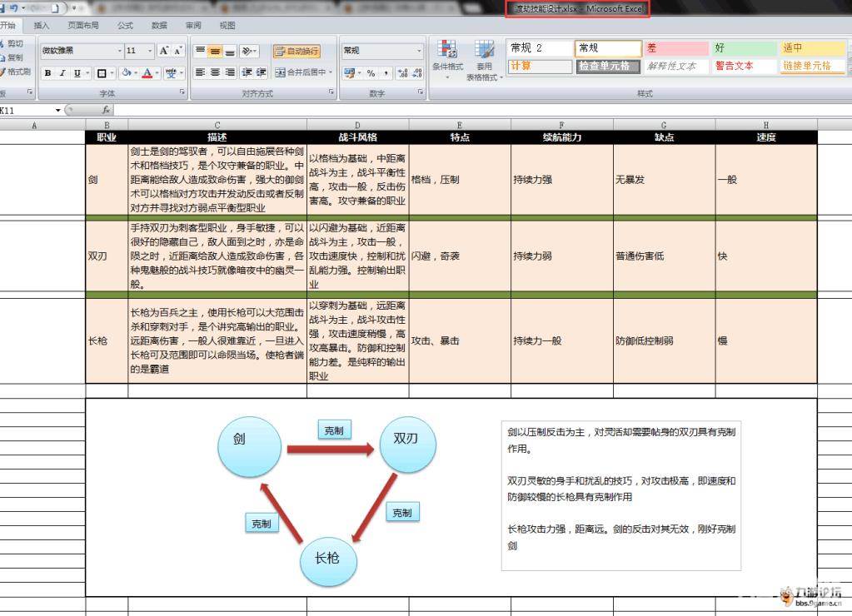Click the increase font size icon

click(164, 52)
